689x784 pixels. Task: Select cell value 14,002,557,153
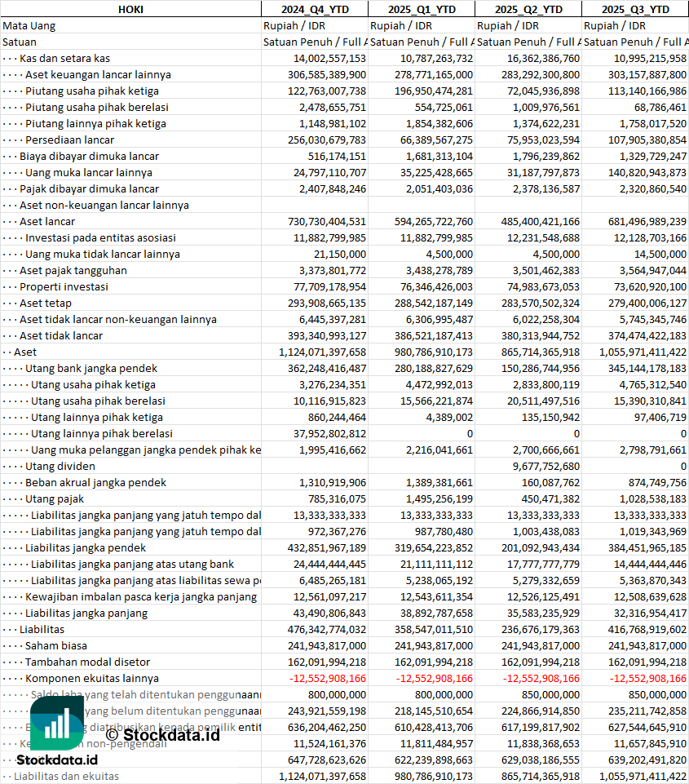pos(329,59)
